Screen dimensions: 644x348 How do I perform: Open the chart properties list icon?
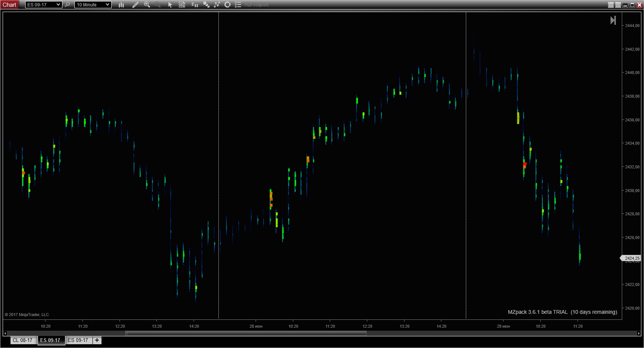[238, 5]
